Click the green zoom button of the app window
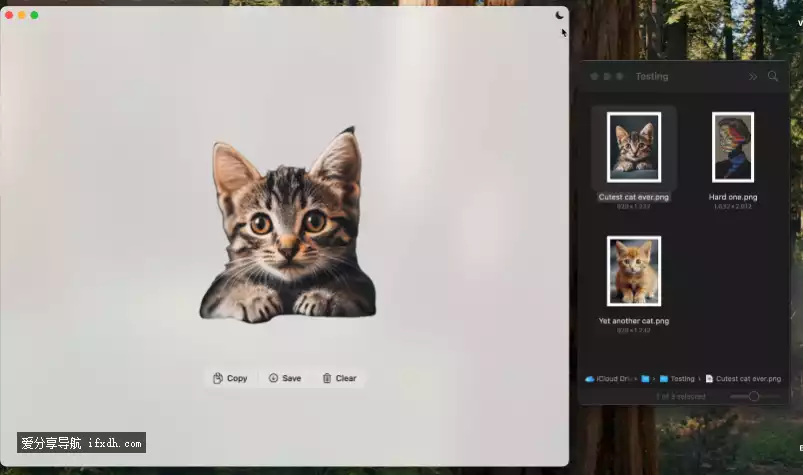The width and height of the screenshot is (803, 475). point(34,15)
